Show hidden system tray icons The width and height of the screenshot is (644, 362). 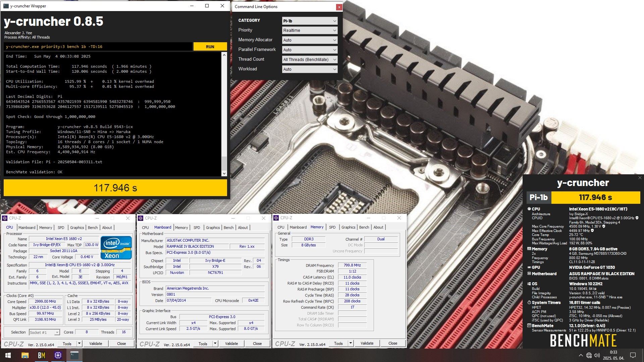click(581, 355)
